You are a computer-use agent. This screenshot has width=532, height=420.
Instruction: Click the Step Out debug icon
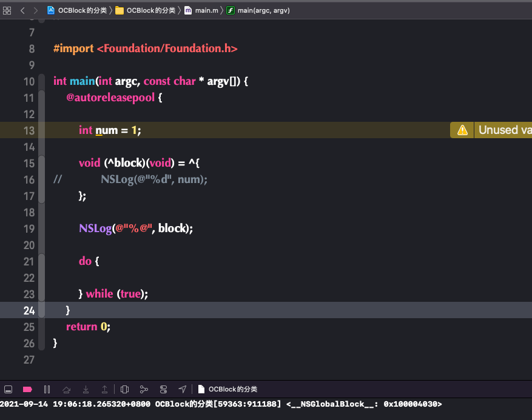point(104,390)
